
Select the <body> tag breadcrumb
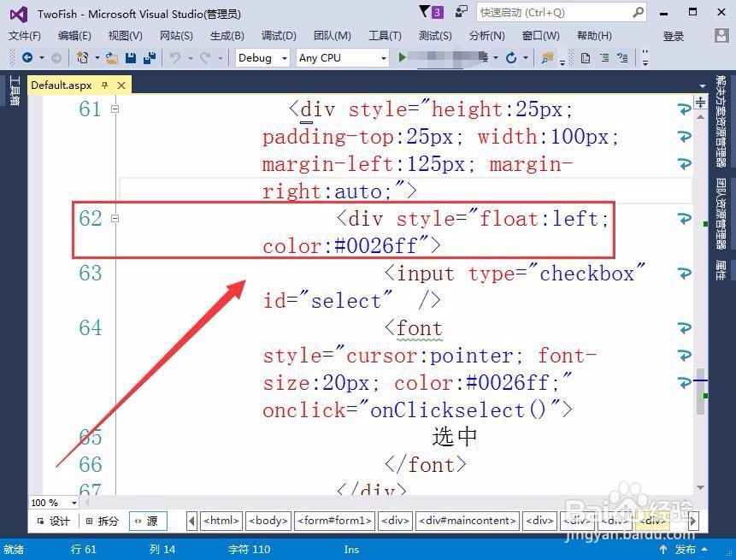click(x=268, y=521)
